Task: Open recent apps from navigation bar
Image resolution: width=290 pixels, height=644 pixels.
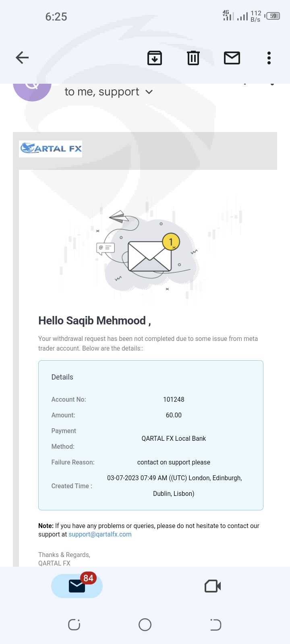Action: (x=74, y=625)
